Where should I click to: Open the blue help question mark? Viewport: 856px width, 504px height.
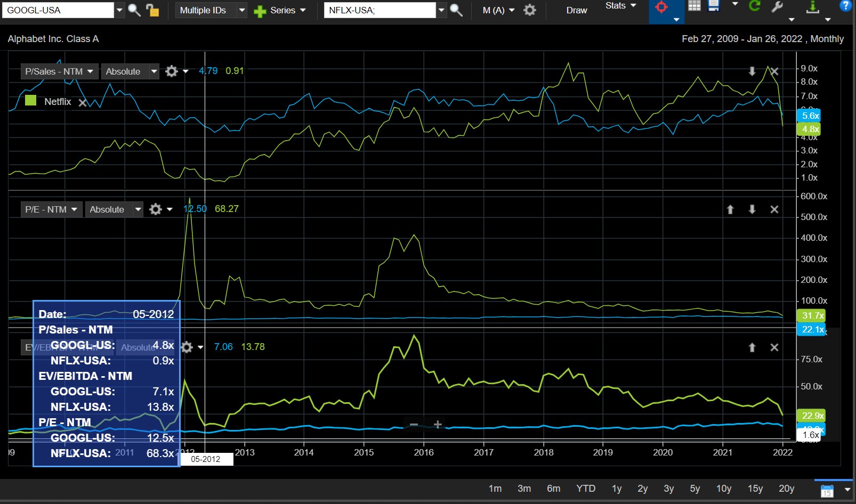point(845,6)
